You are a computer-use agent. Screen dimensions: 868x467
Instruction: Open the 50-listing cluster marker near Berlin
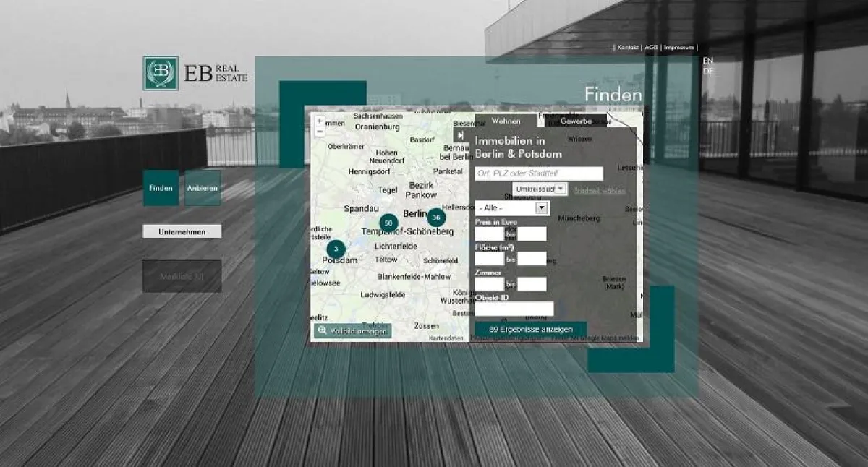coord(388,223)
